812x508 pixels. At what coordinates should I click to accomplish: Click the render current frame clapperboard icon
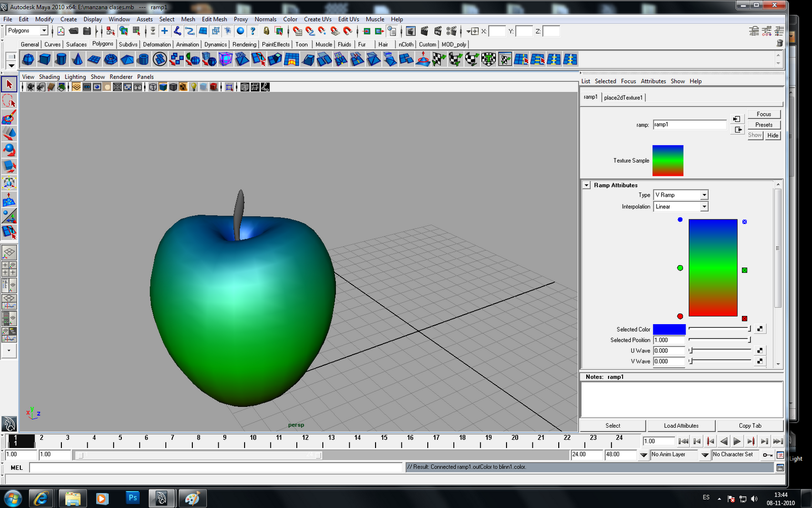[x=425, y=31]
